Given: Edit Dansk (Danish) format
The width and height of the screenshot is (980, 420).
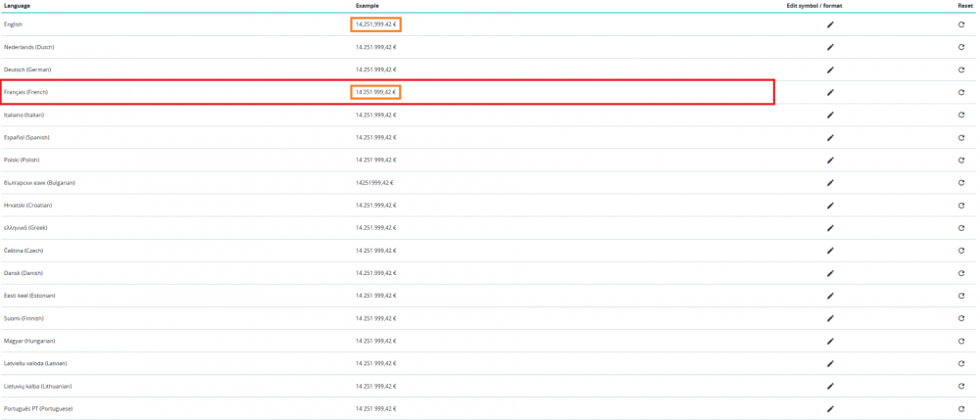Looking at the screenshot, I should pyautogui.click(x=830, y=273).
